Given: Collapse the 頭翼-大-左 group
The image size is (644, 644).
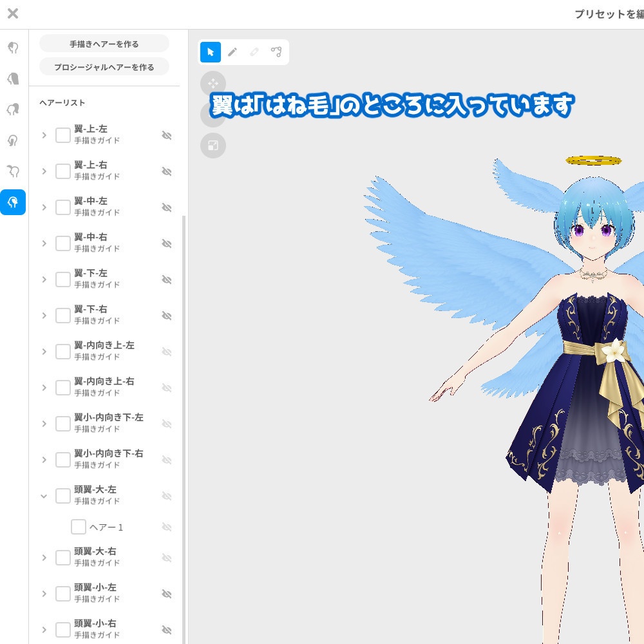Looking at the screenshot, I should tap(44, 496).
